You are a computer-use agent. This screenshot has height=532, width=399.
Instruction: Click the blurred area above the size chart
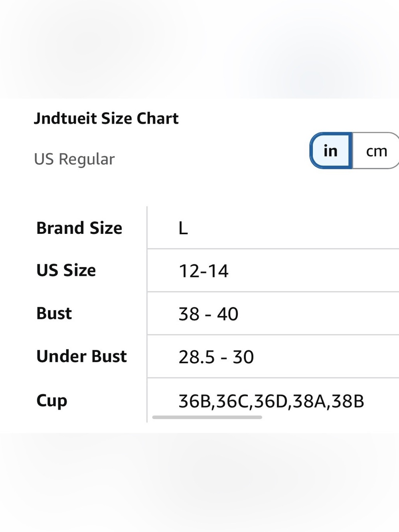click(x=199, y=49)
